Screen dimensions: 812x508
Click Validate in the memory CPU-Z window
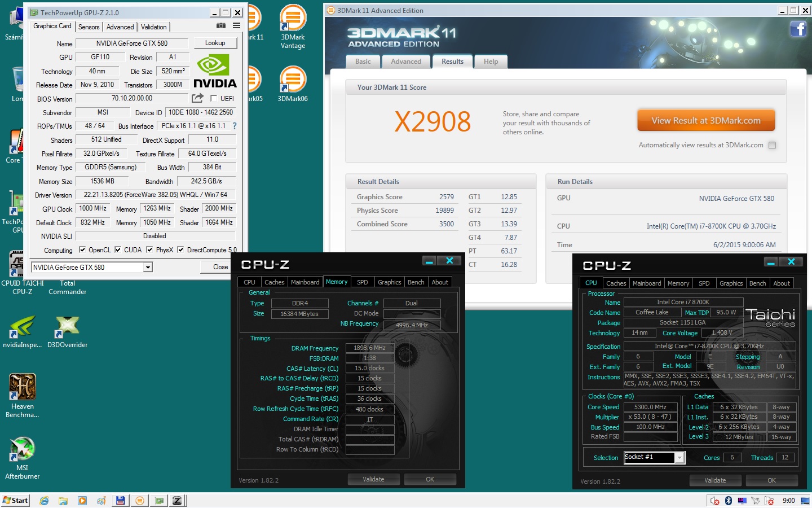coord(373,479)
